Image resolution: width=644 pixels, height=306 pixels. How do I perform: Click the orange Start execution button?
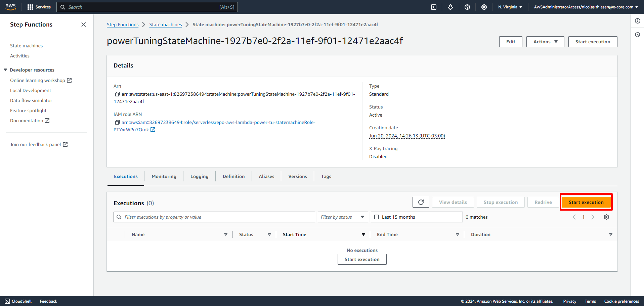click(x=586, y=202)
